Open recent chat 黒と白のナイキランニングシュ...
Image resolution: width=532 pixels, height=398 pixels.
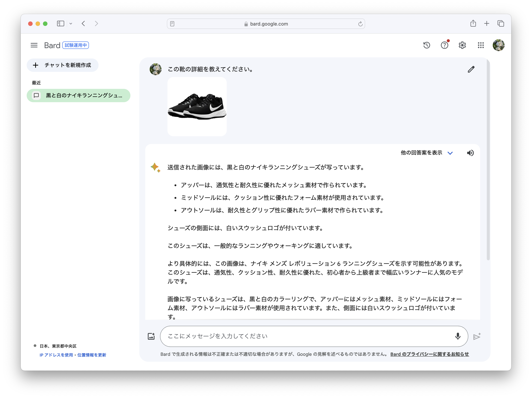(78, 95)
